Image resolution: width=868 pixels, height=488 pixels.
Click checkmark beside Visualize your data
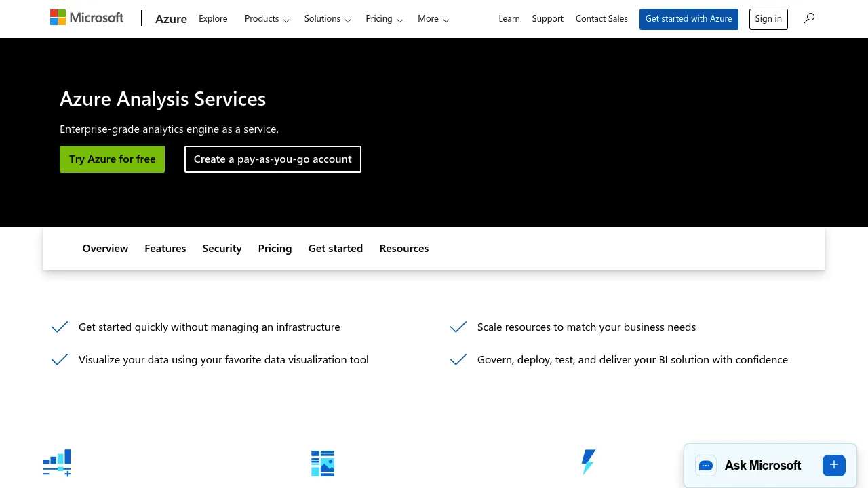click(60, 360)
